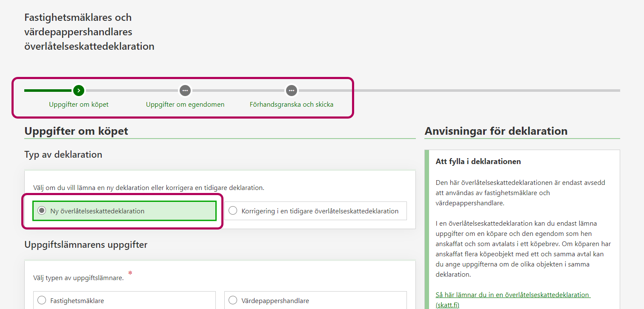Click the large Uppgifter om köpet section heading

click(76, 131)
